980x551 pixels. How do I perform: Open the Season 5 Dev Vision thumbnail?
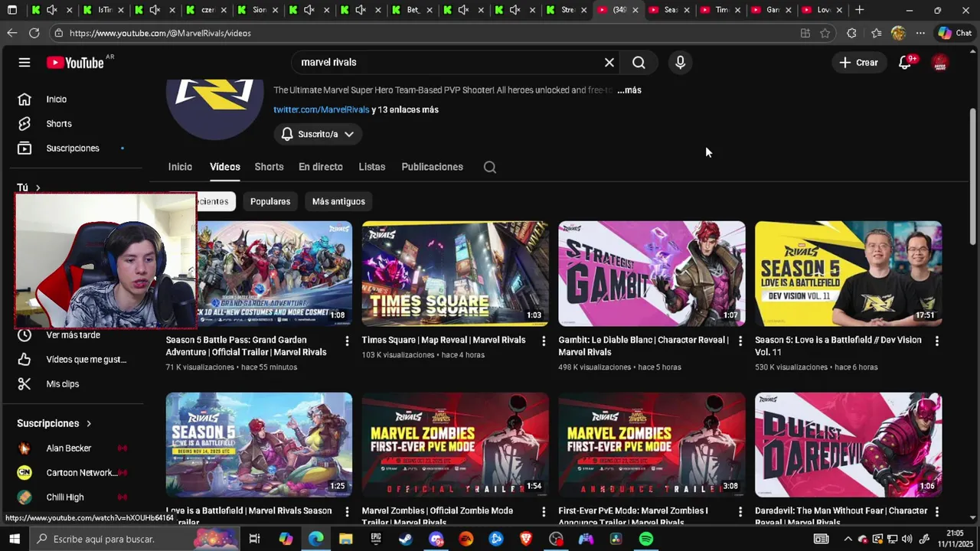click(848, 274)
